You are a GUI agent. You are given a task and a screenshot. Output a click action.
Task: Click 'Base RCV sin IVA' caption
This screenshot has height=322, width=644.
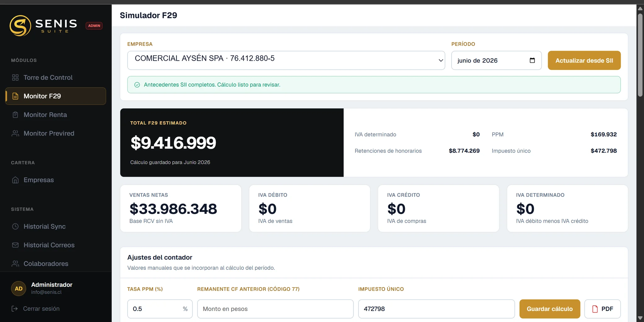click(151, 221)
